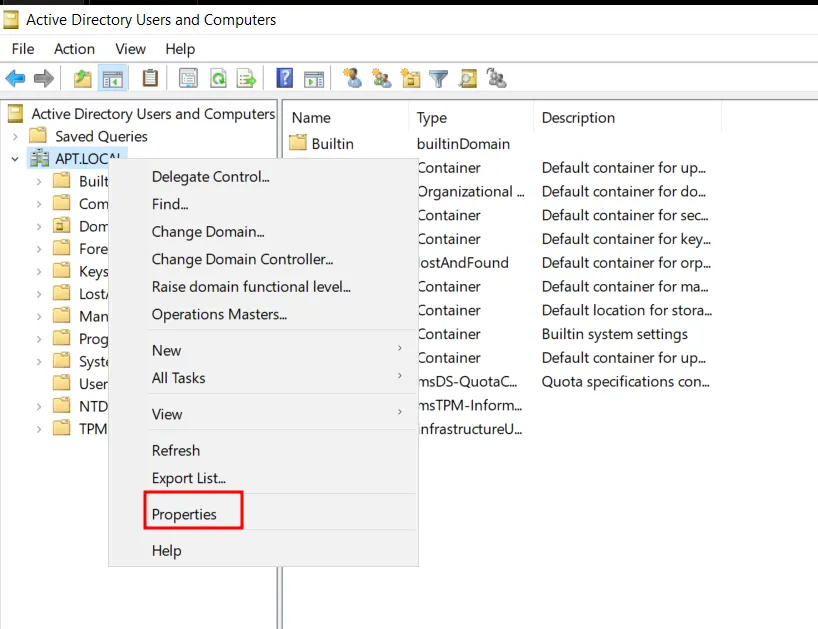Viewport: 818px width, 629px height.
Task: Click the Create new organizational unit icon
Action: 410,79
